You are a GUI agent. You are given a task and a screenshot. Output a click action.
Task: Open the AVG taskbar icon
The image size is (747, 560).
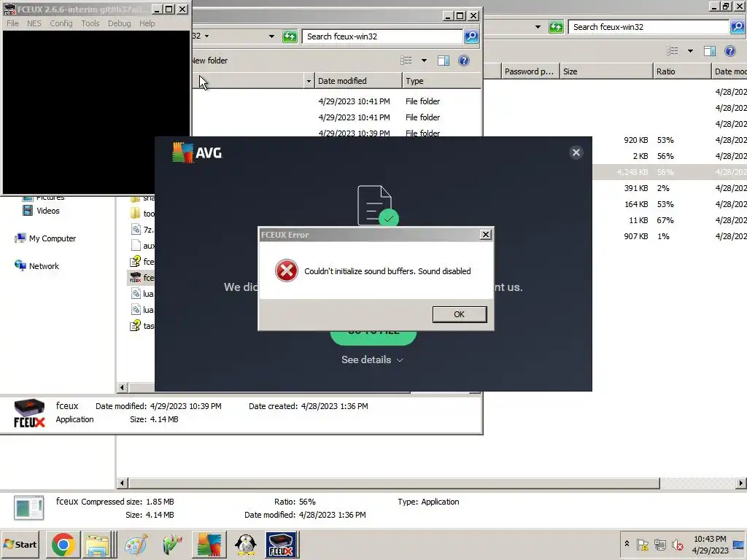click(x=209, y=544)
